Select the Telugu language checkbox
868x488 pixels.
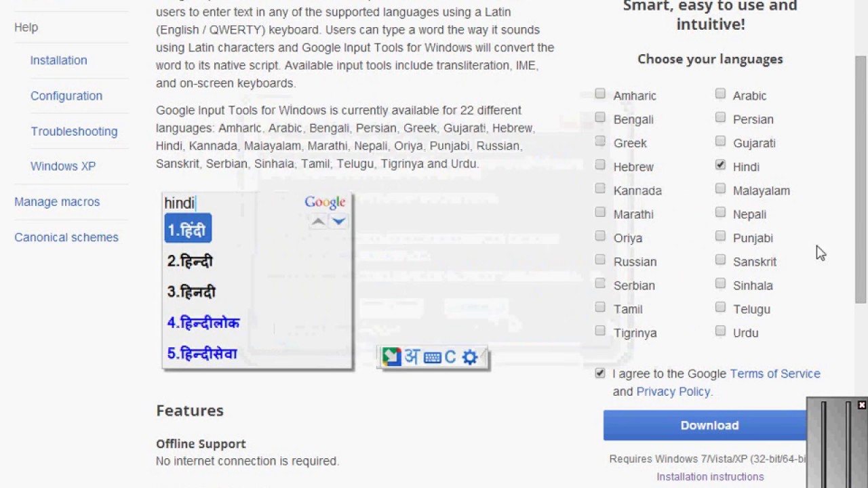[720, 307]
